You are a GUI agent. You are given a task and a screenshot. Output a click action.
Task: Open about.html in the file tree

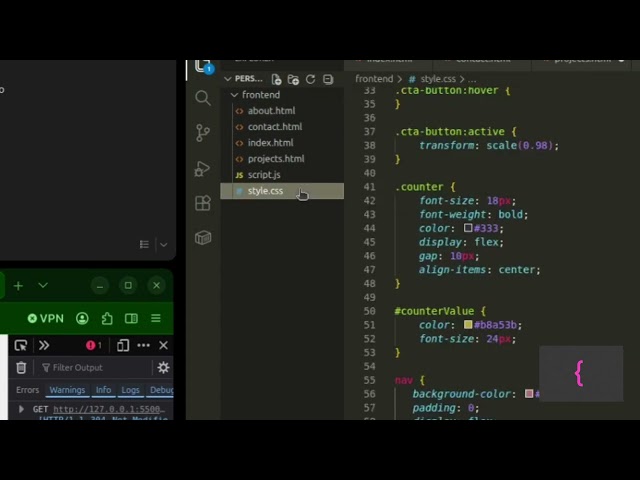[x=271, y=111]
